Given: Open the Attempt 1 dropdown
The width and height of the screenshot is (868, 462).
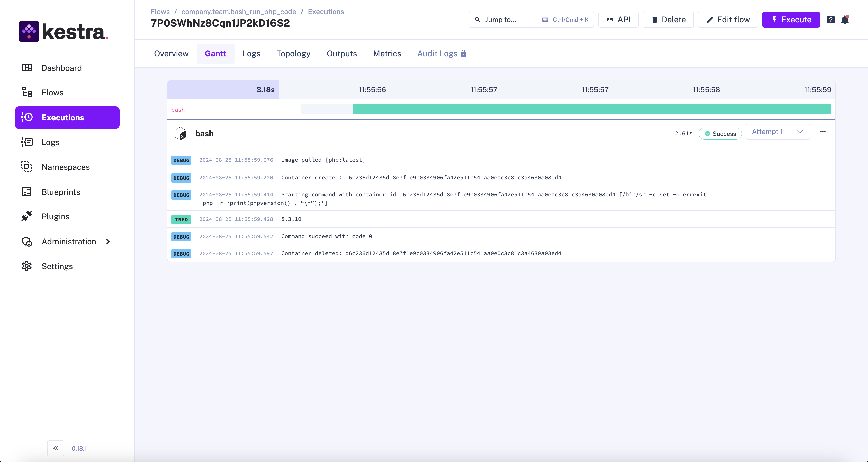Looking at the screenshot, I should [x=777, y=131].
